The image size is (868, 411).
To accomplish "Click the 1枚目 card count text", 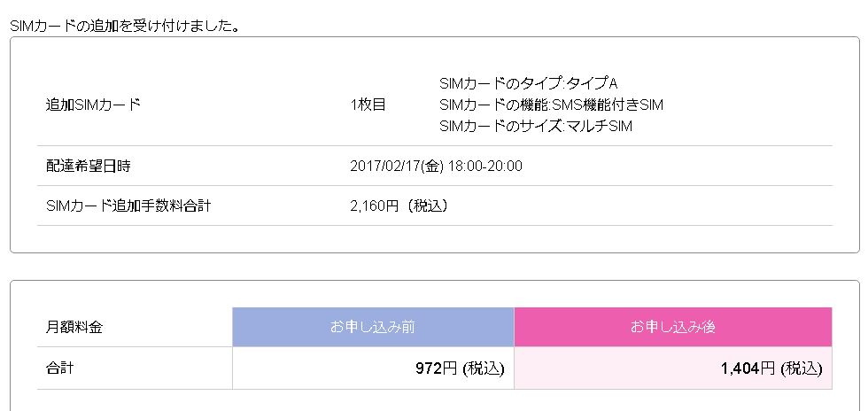I will [368, 105].
